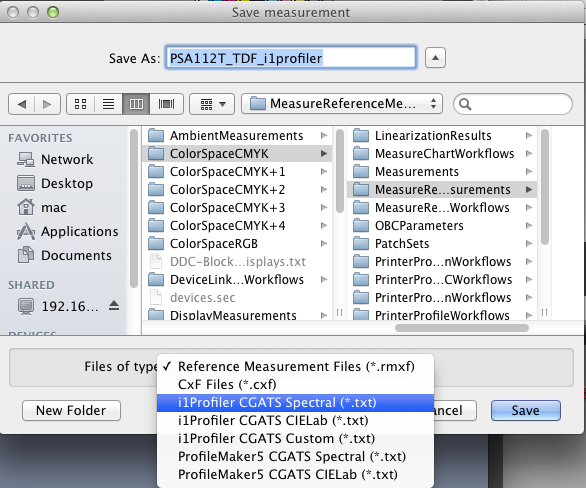Expand the ColorSpaceCMYK+2 folder arrow
Screen dimensions: 586x488
pos(324,189)
